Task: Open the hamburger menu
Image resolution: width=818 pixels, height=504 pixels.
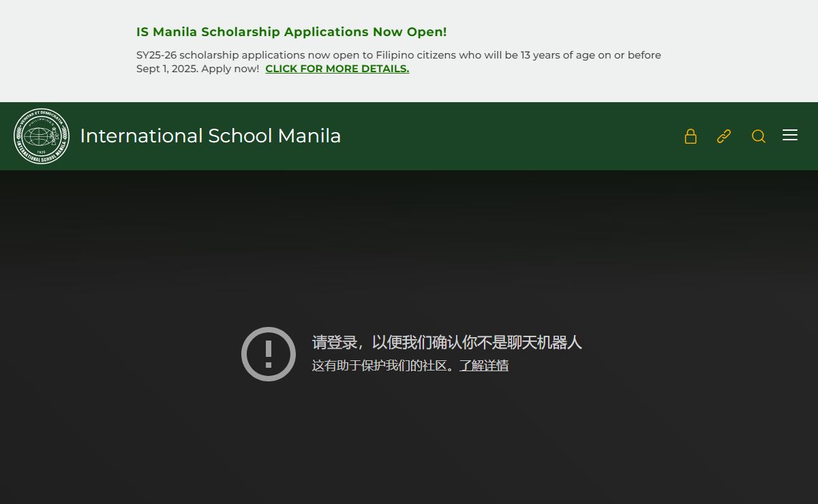Action: coord(790,135)
